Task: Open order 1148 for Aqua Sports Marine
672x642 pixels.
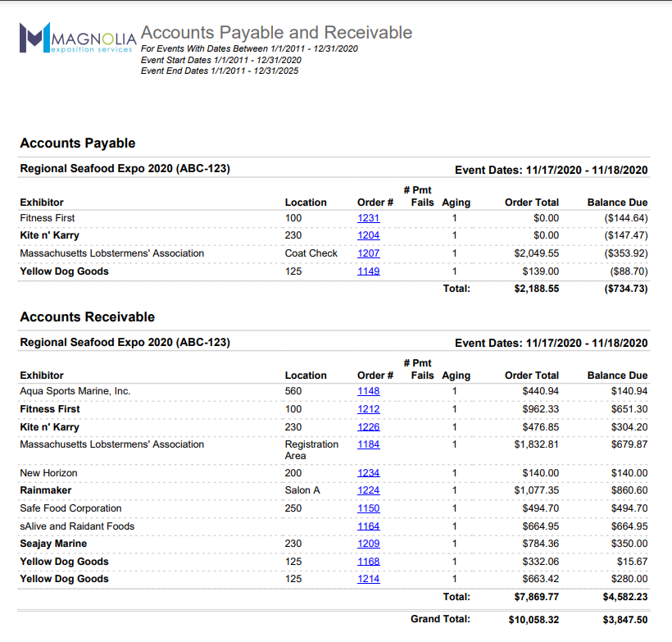Action: [x=368, y=391]
